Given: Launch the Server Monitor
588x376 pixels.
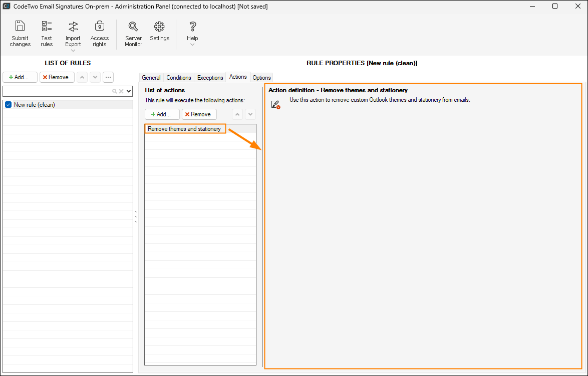Looking at the screenshot, I should click(x=133, y=33).
